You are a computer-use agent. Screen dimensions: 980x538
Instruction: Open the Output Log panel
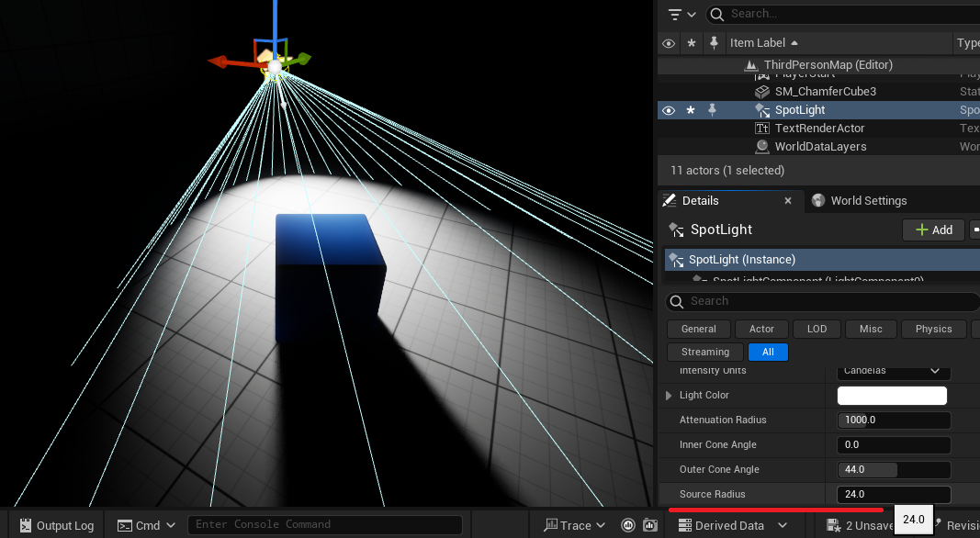click(x=57, y=525)
